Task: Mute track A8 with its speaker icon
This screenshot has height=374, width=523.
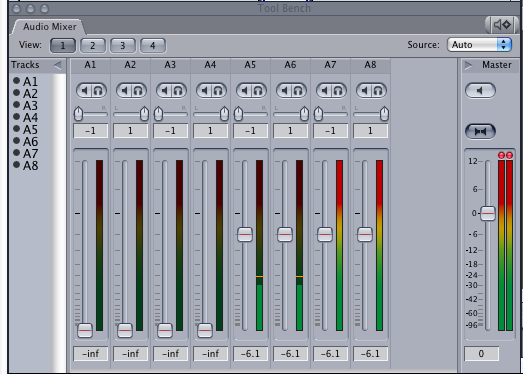Action: tap(365, 90)
